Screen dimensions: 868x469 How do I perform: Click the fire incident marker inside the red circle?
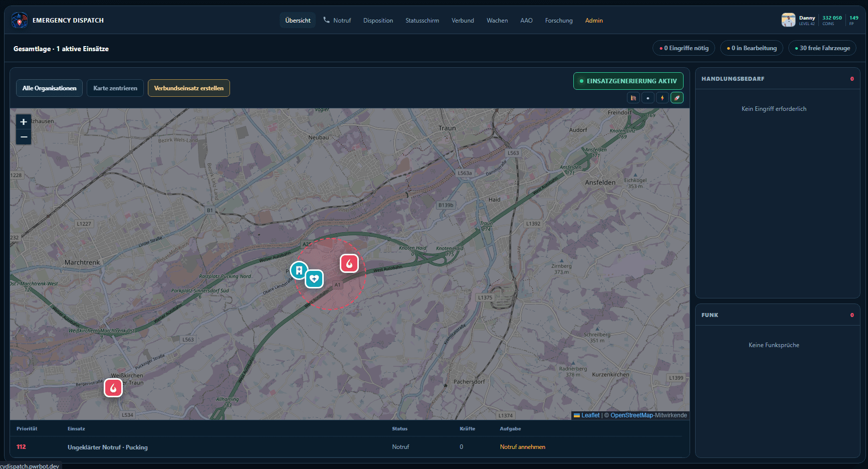[x=349, y=263]
